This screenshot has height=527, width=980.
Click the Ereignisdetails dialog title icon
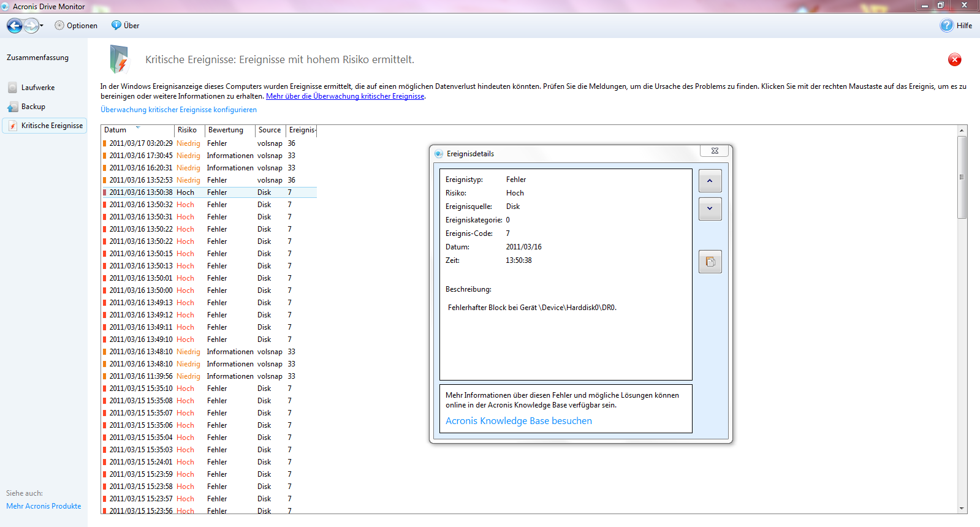(439, 154)
